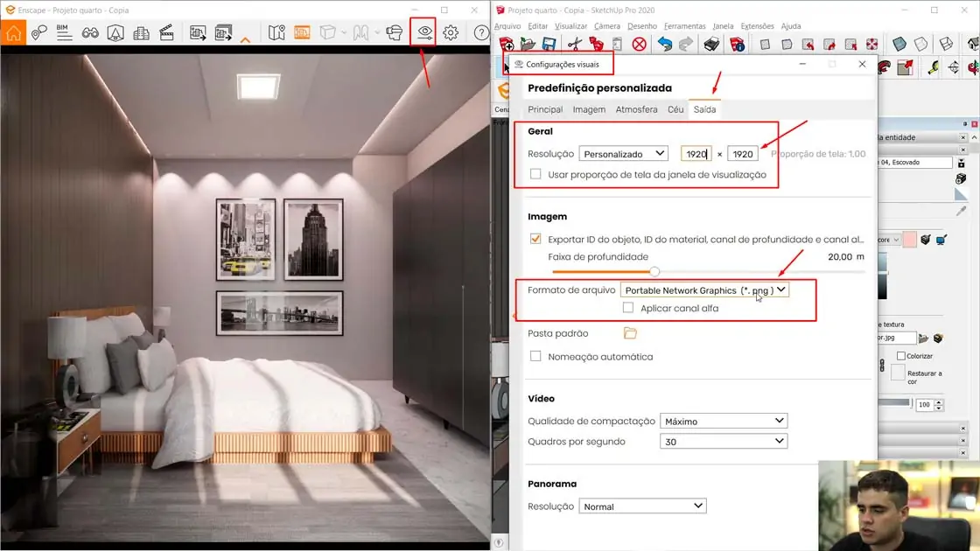Image resolution: width=980 pixels, height=551 pixels.
Task: Open Formato de arquivo PNG dropdown
Action: (704, 289)
